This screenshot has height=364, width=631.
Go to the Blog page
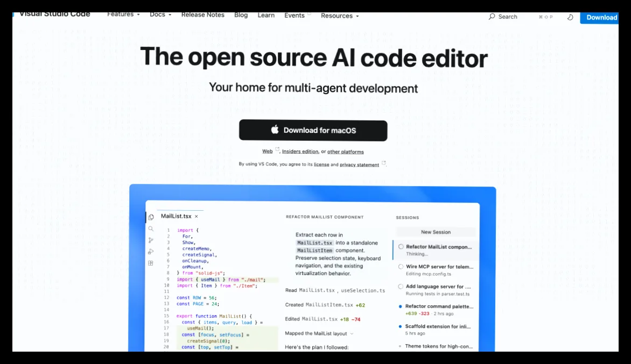point(241,15)
